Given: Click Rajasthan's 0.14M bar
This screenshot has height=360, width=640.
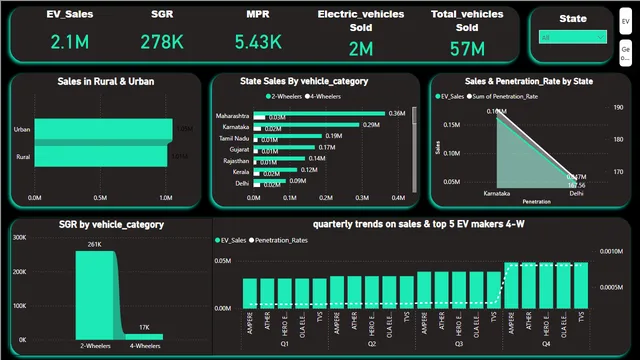Looking at the screenshot, I should coord(279,158).
